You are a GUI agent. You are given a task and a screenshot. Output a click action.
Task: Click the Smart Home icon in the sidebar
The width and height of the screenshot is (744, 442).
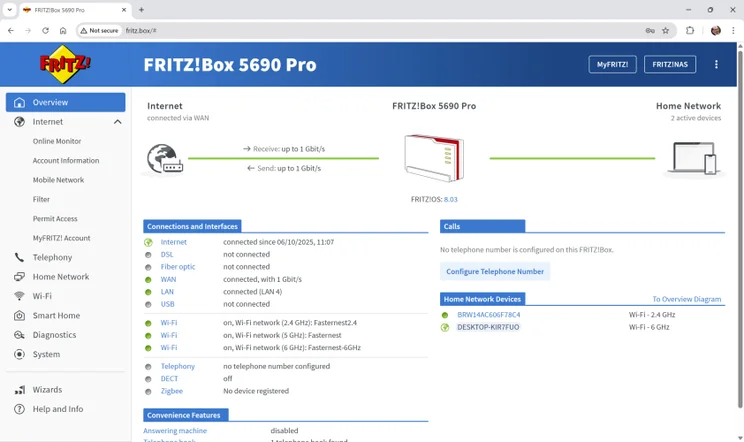click(x=19, y=316)
